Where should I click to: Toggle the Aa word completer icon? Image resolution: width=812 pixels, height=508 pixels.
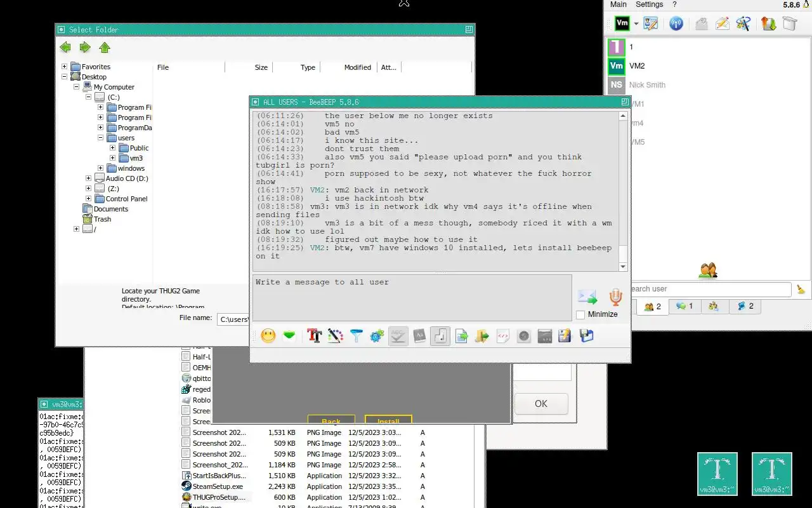tap(419, 336)
